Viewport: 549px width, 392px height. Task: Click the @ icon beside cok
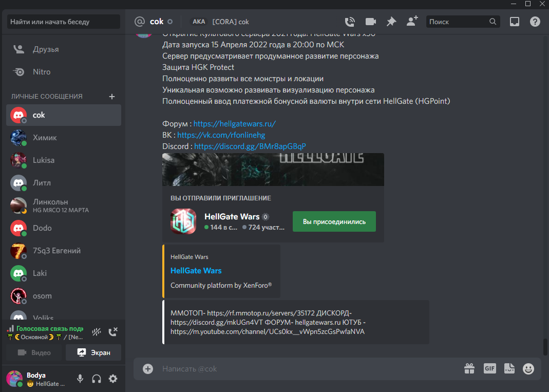pos(139,22)
